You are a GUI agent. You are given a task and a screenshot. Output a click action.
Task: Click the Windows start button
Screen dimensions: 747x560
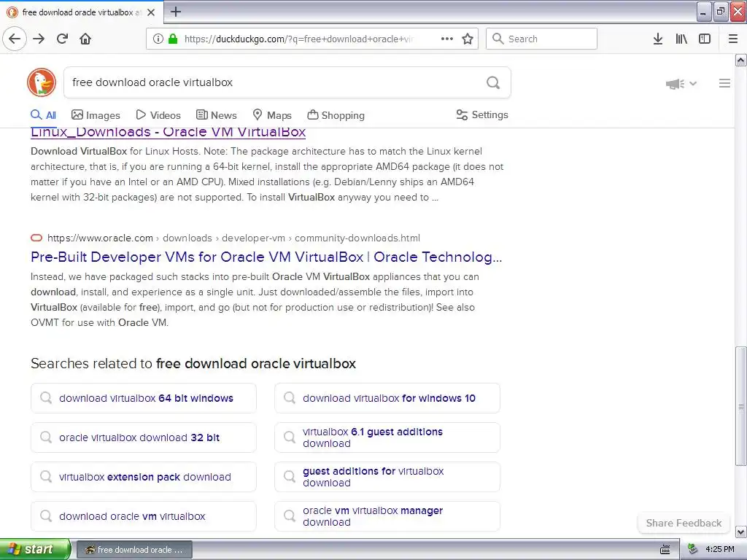[x=34, y=550]
